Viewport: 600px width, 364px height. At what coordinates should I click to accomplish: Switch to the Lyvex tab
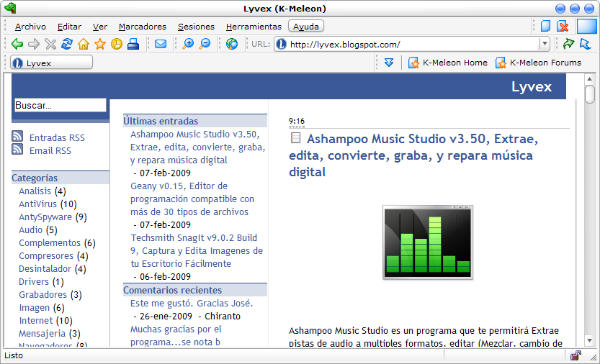50,63
